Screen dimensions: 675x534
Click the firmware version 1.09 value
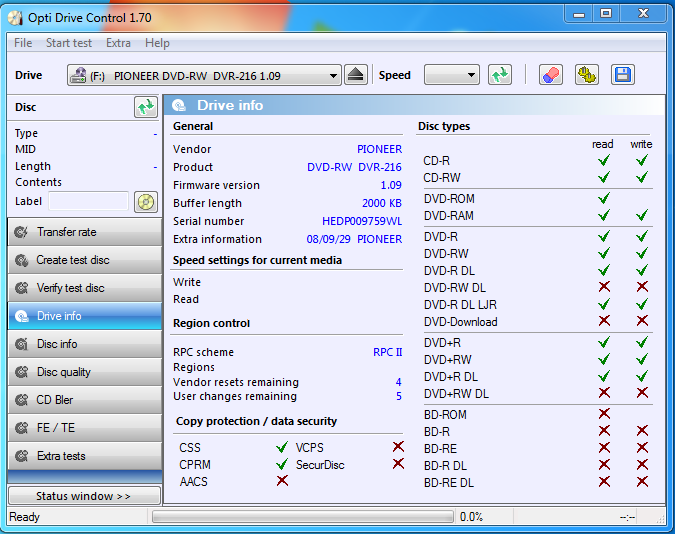[x=391, y=185]
